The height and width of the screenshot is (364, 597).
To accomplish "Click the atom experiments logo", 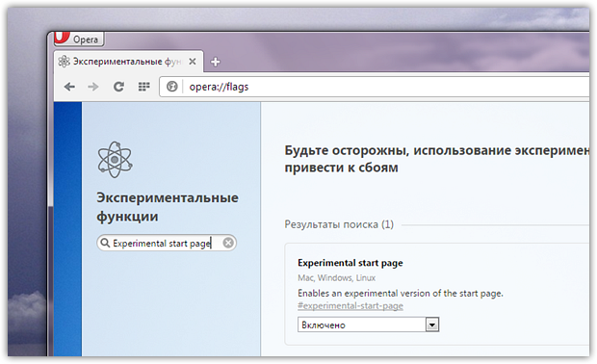I will [x=115, y=160].
